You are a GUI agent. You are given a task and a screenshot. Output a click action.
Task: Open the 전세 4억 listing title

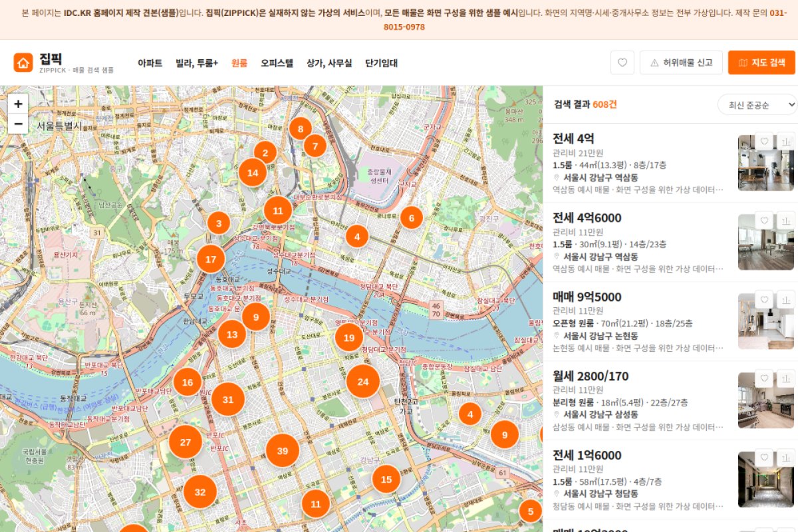click(x=573, y=138)
